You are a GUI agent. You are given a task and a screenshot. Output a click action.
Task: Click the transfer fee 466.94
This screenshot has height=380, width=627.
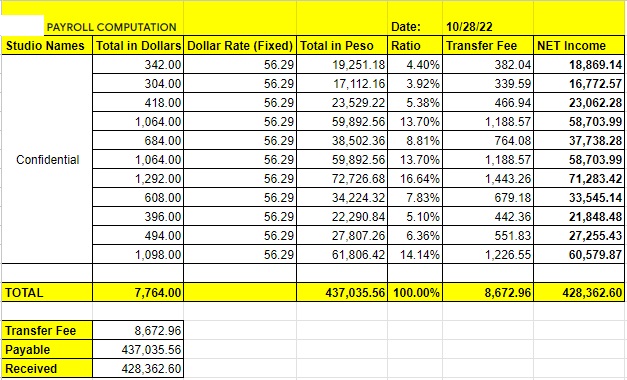(488, 102)
